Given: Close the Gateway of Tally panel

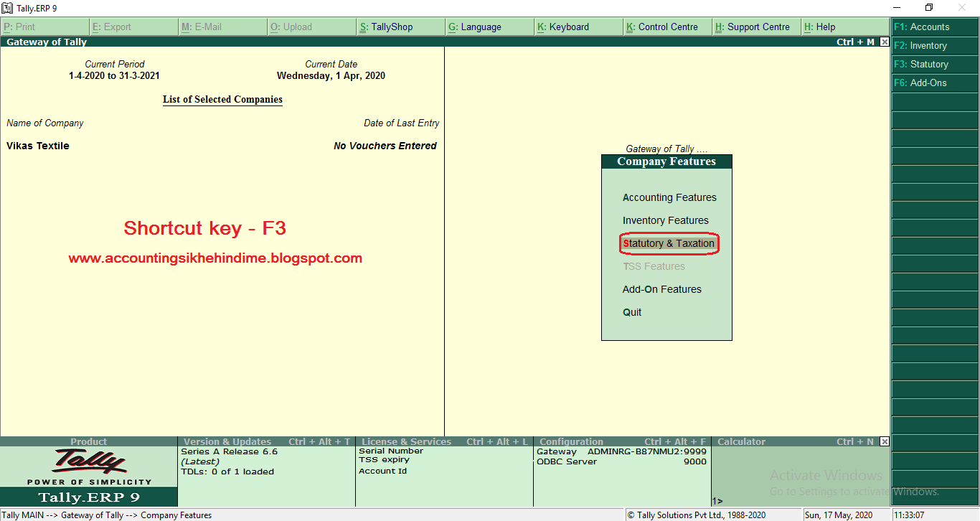Looking at the screenshot, I should [x=884, y=42].
